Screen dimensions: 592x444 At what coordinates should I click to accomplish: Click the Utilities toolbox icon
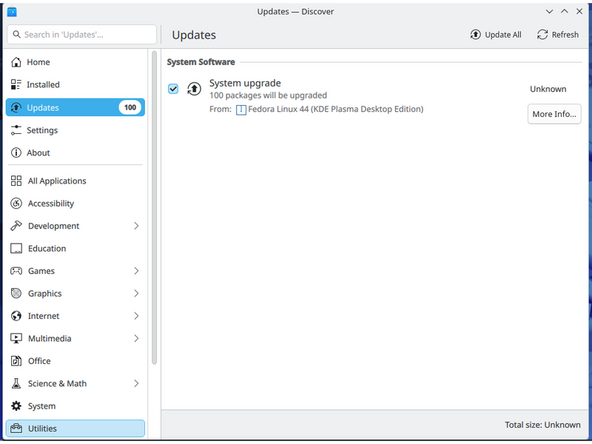tap(16, 429)
